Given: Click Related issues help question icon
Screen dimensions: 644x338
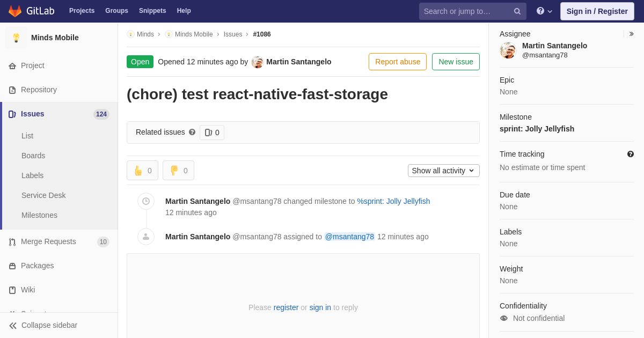Looking at the screenshot, I should 192,132.
